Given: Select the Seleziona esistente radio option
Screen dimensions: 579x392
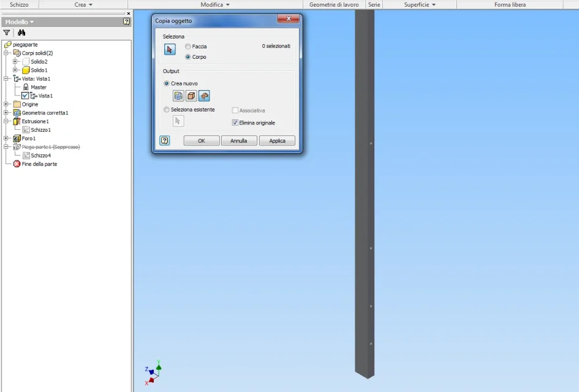Looking at the screenshot, I should pos(167,110).
